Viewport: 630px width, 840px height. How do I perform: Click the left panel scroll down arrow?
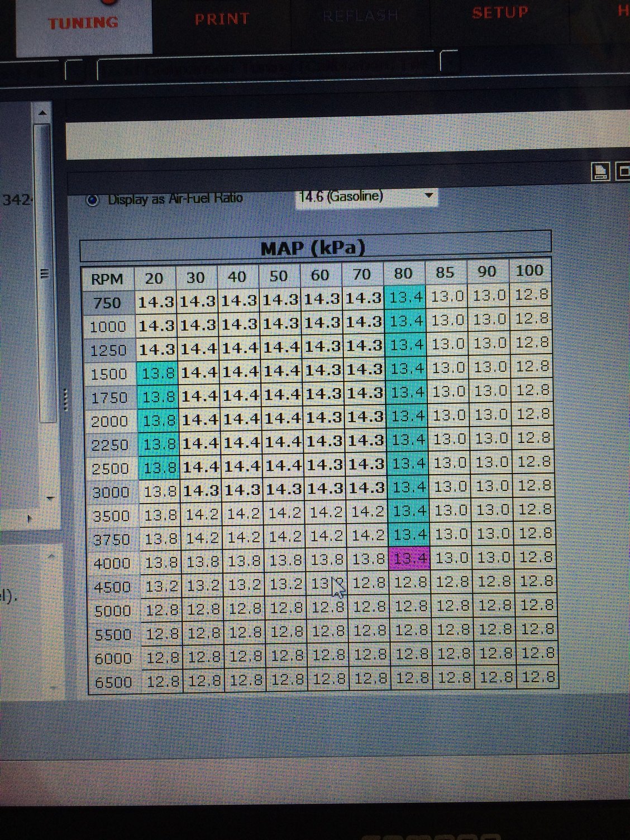[49, 498]
